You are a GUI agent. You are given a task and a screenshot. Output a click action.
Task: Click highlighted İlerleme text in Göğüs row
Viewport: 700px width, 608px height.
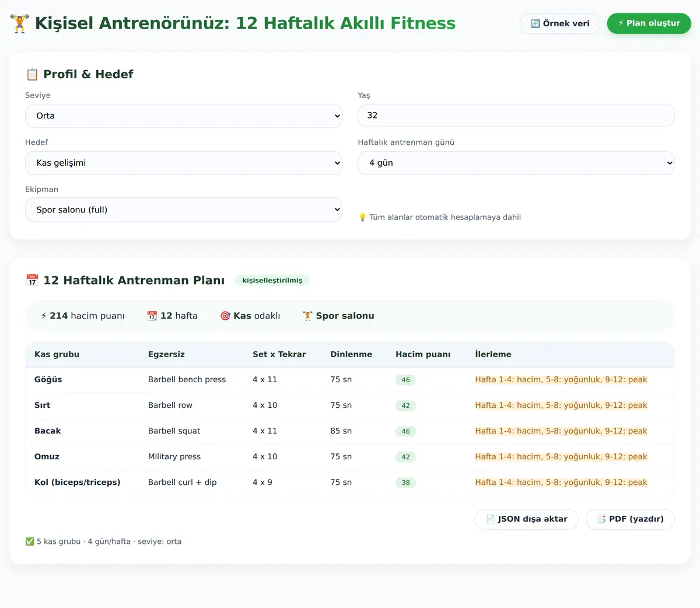pos(561,379)
